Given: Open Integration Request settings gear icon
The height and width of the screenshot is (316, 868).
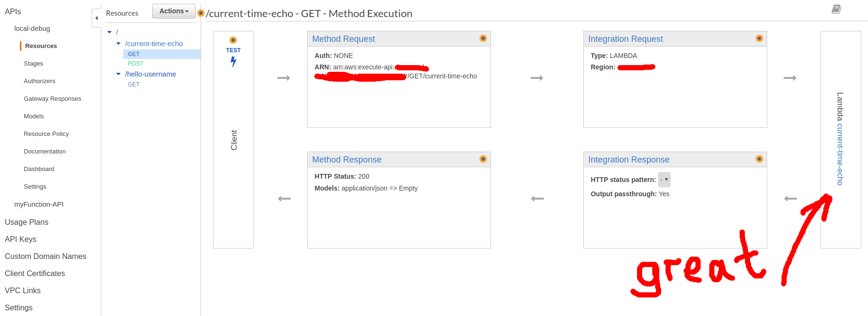Looking at the screenshot, I should (x=759, y=38).
